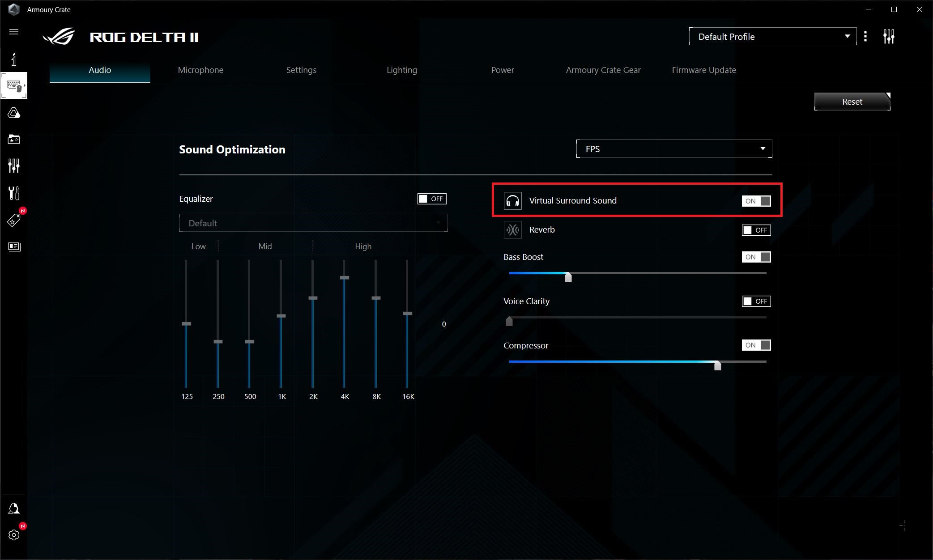
Task: Open the Game Library folder icon
Action: 14,139
